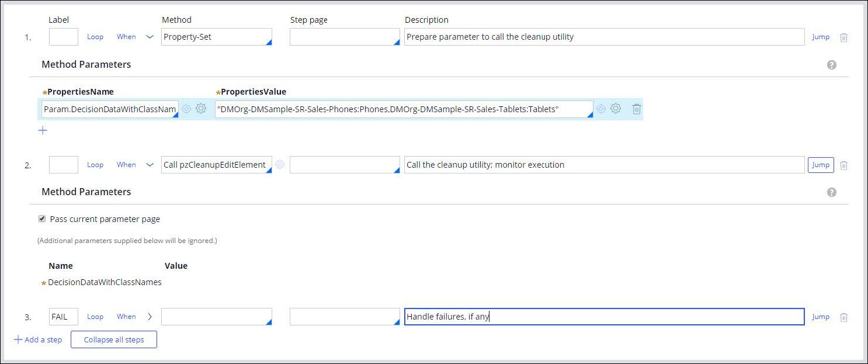
Task: Remove the PropertiesName row with trash icon
Action: click(x=637, y=109)
